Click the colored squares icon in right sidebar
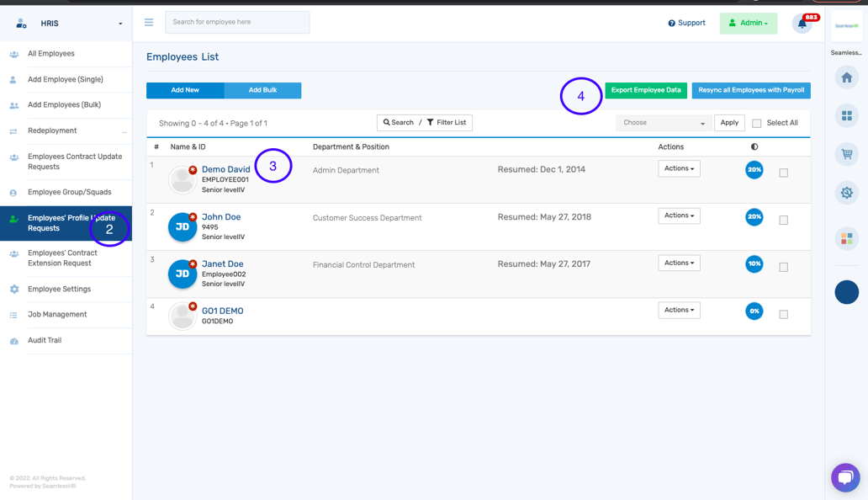 [x=846, y=239]
